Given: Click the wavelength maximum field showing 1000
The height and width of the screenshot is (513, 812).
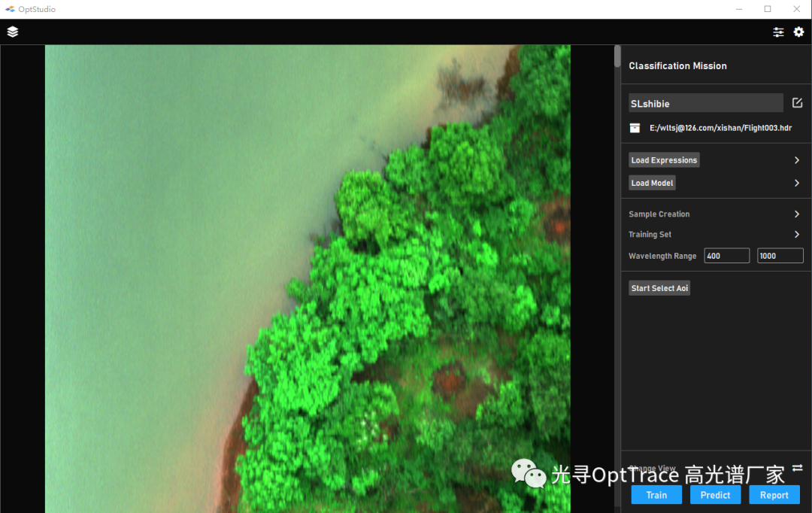Looking at the screenshot, I should coord(780,256).
